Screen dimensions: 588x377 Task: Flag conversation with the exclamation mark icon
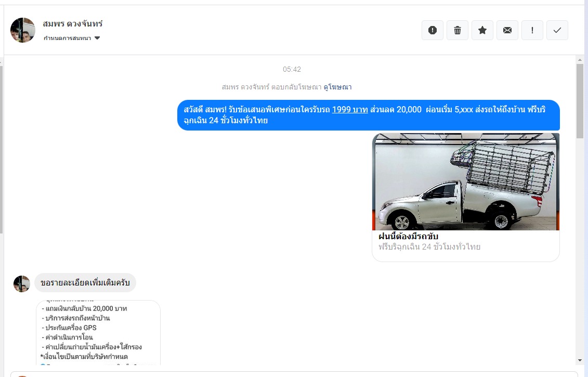(x=532, y=30)
